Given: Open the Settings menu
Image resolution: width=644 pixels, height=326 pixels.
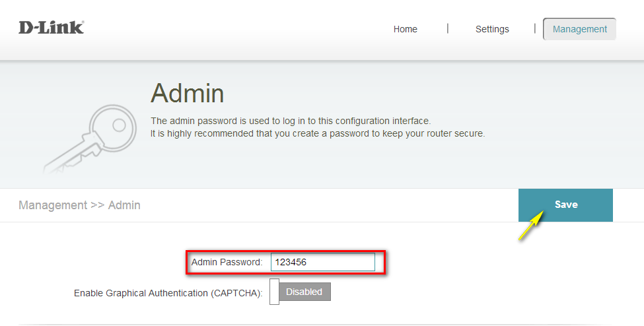Looking at the screenshot, I should tap(492, 29).
